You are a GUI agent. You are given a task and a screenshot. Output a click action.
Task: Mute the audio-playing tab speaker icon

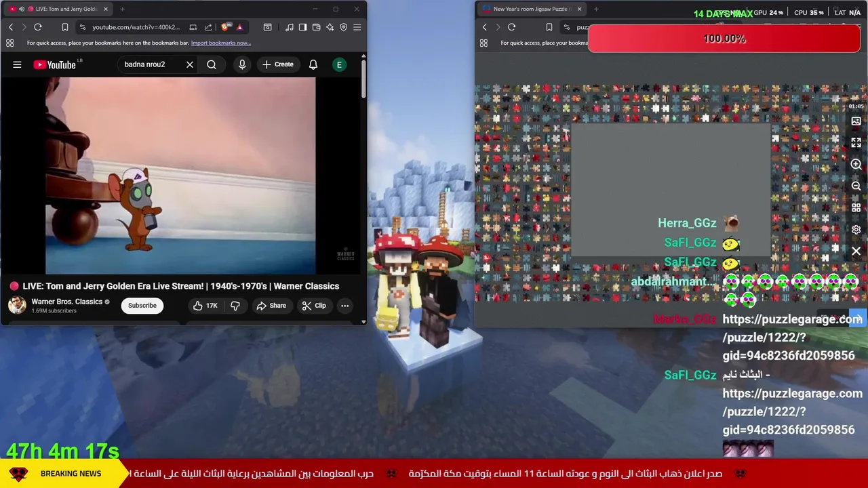pyautogui.click(x=22, y=9)
